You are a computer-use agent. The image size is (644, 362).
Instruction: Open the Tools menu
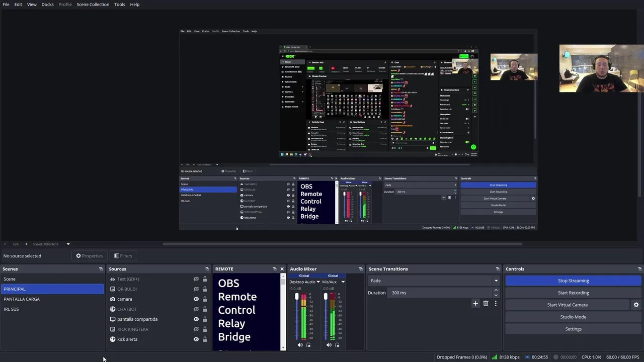119,5
